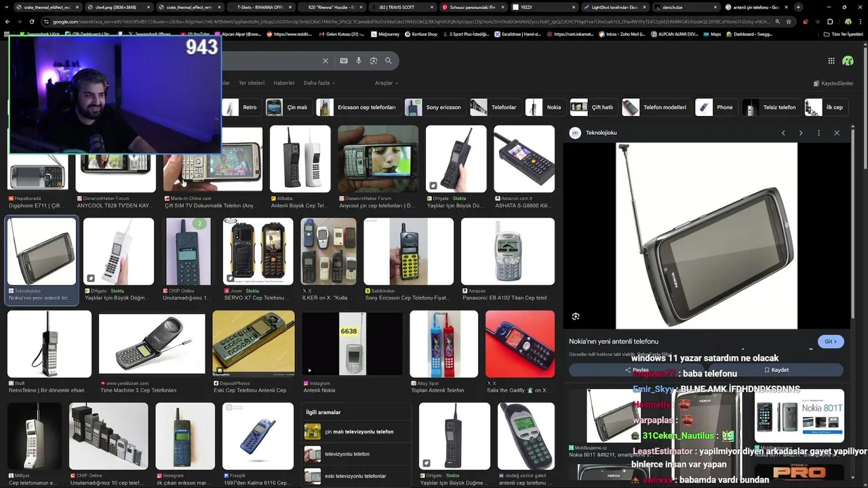Open the Git visit button in preview

coord(831,342)
